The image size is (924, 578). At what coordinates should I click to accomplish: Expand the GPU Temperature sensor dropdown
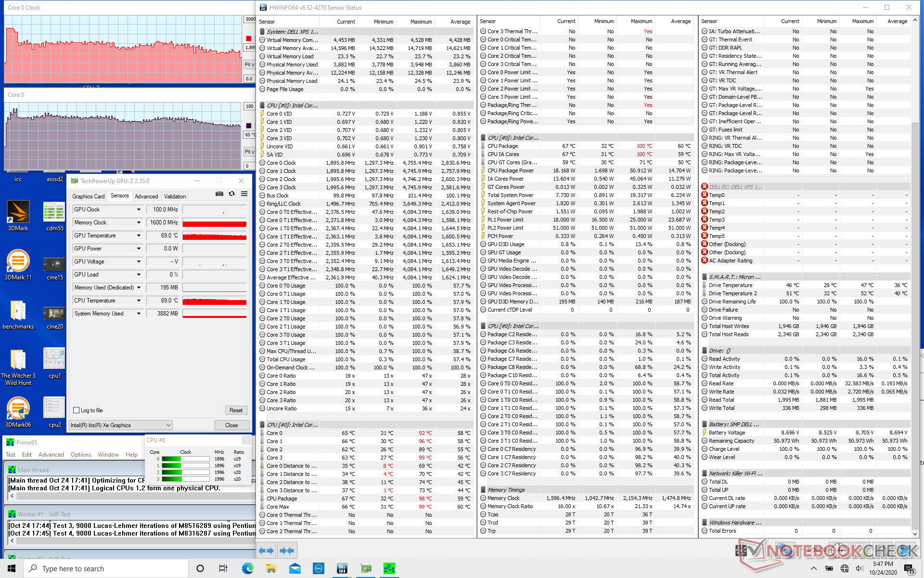(139, 236)
